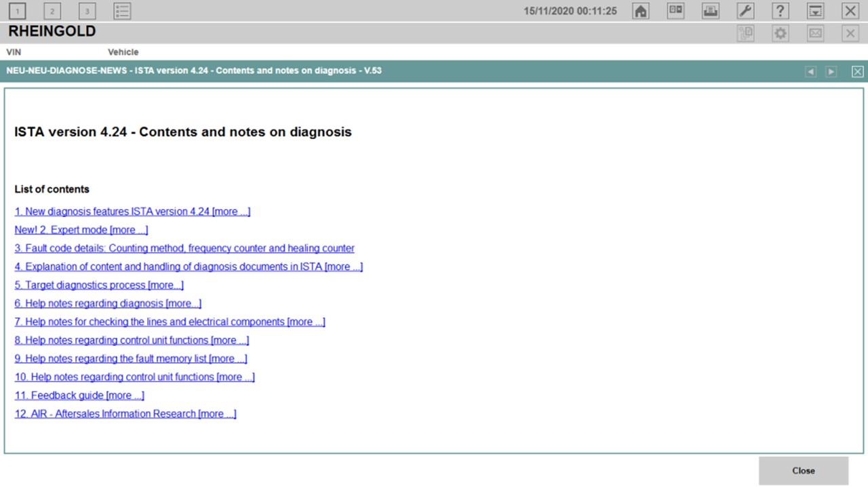Click the date and time display
This screenshot has height=487, width=868.
[x=570, y=11]
